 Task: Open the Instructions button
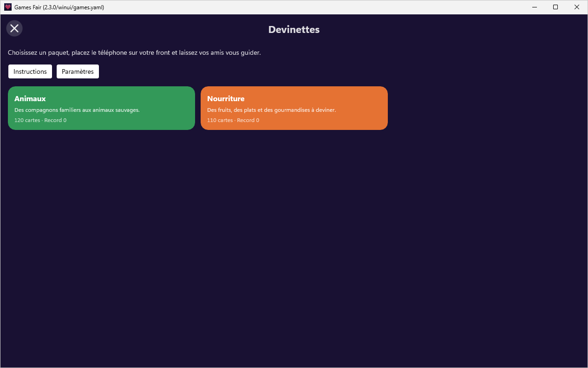click(x=30, y=71)
